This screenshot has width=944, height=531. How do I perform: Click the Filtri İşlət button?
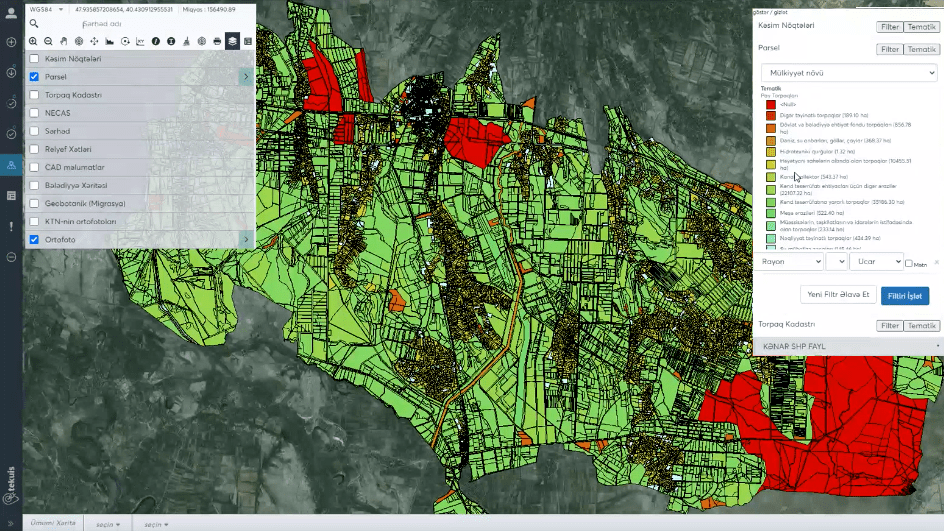904,296
